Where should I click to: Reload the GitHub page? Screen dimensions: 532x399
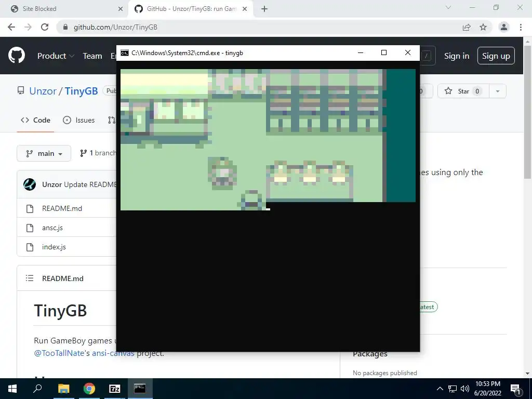45,27
